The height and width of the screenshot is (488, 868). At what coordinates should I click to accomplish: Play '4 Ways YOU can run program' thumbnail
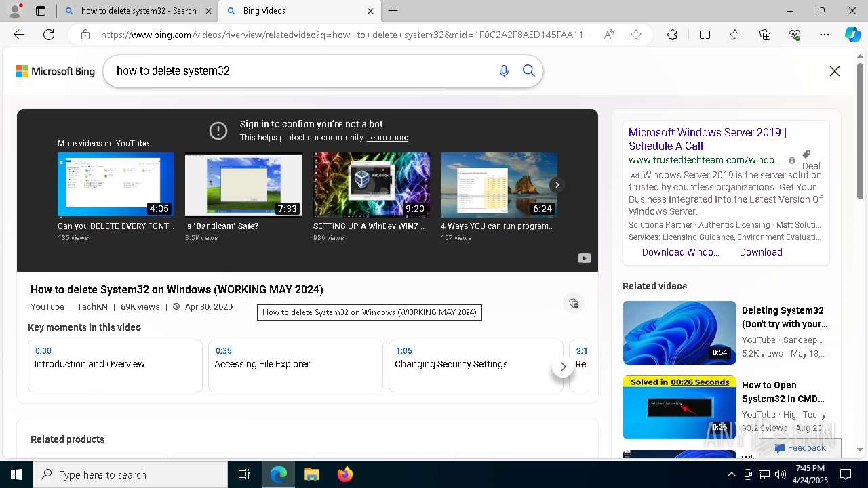tap(499, 184)
